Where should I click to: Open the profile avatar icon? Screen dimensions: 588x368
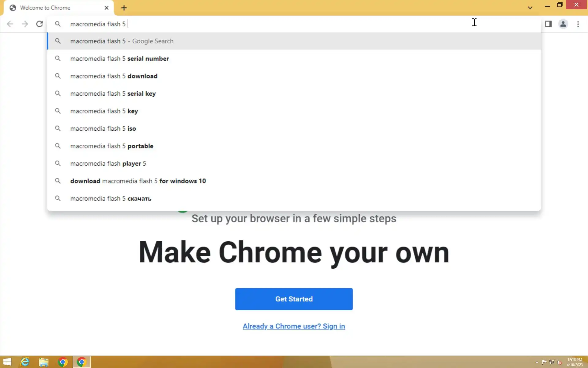(563, 24)
